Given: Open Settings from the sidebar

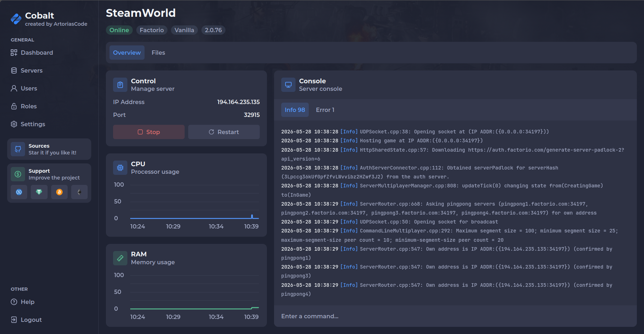Looking at the screenshot, I should pos(28,124).
